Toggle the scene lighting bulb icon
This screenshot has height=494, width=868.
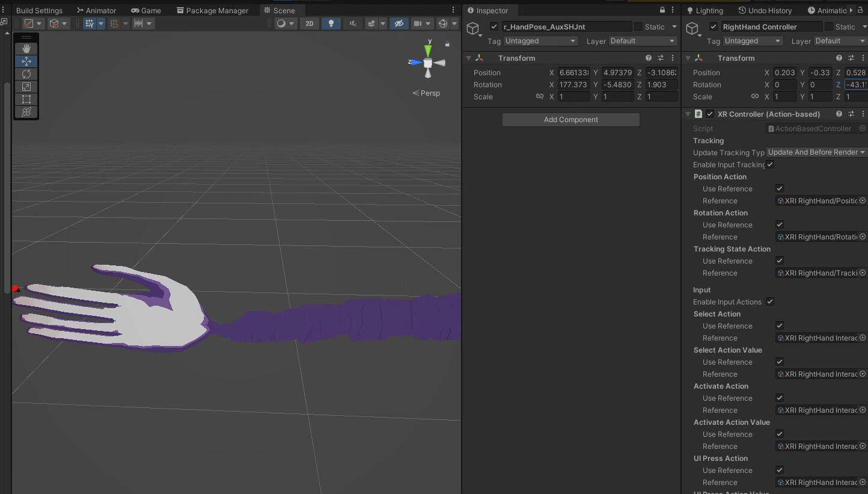pyautogui.click(x=331, y=23)
